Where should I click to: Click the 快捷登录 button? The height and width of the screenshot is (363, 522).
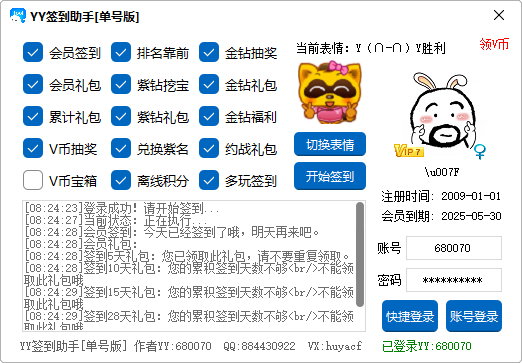410,316
